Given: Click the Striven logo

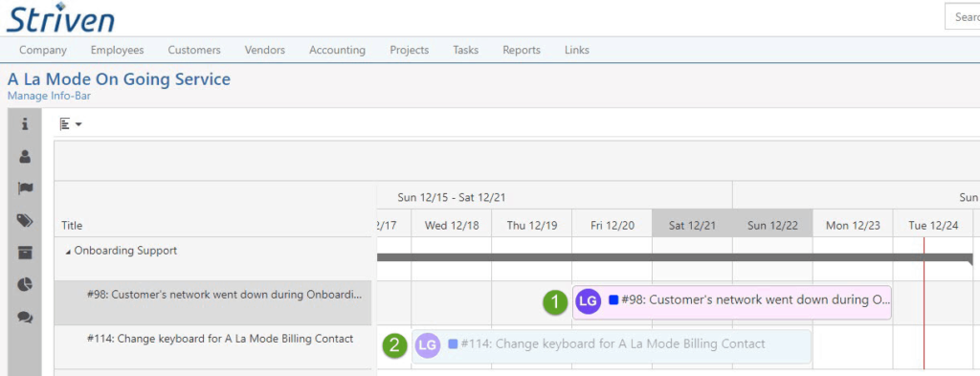Looking at the screenshot, I should [x=60, y=17].
